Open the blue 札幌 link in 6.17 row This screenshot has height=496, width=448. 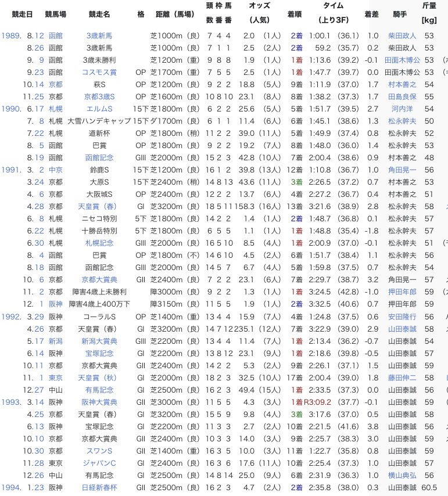click(56, 109)
